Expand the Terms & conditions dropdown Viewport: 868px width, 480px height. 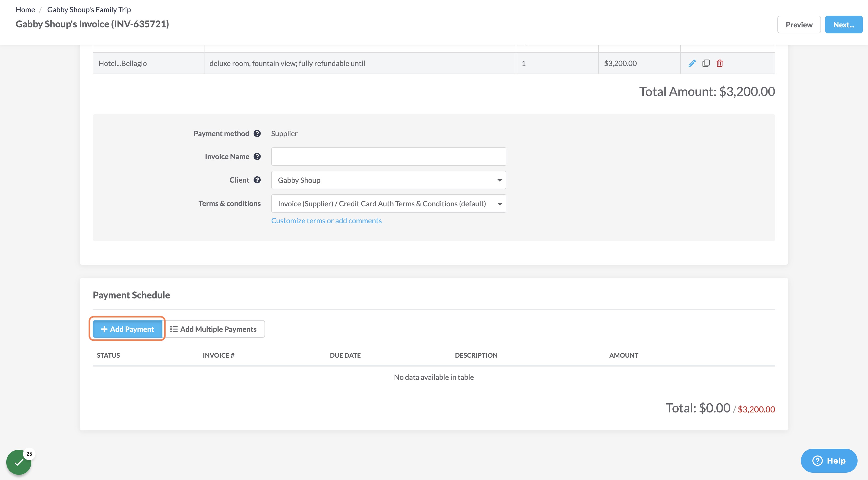tap(389, 204)
